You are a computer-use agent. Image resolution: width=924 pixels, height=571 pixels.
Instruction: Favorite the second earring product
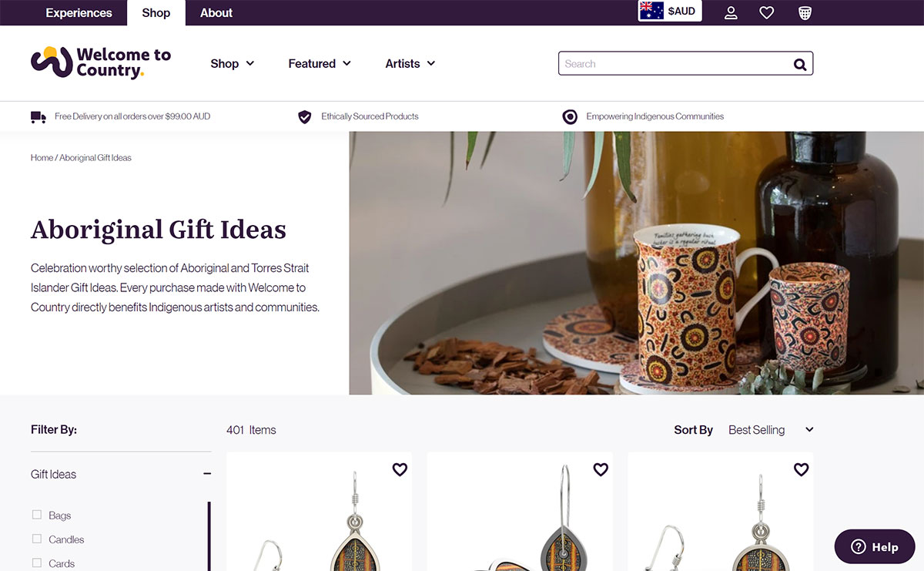[x=601, y=469]
